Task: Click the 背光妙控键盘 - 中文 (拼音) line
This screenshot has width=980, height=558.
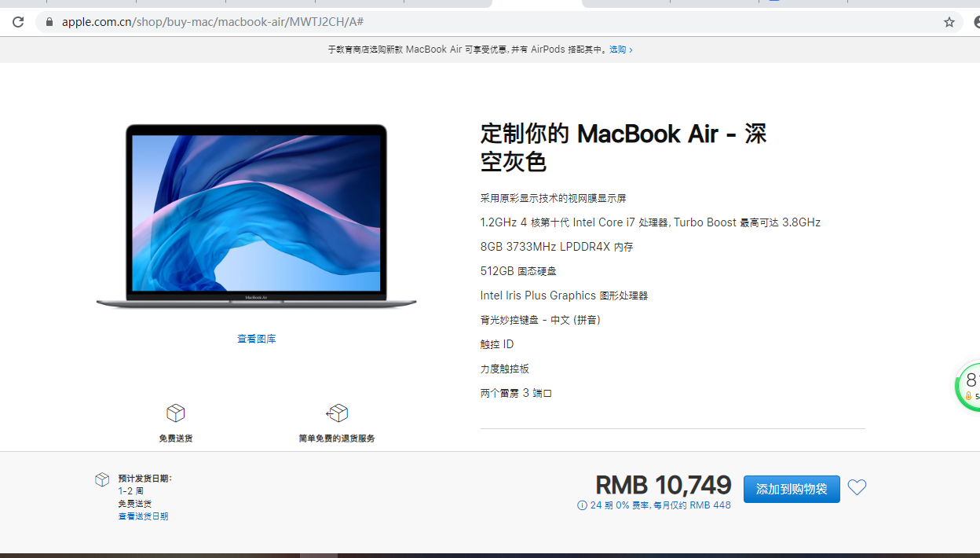Action: point(540,320)
